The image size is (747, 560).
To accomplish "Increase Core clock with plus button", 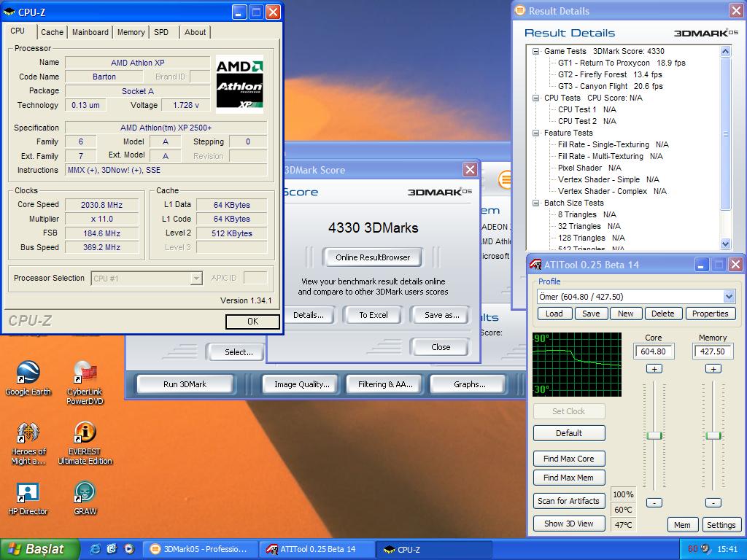I will click(x=654, y=368).
